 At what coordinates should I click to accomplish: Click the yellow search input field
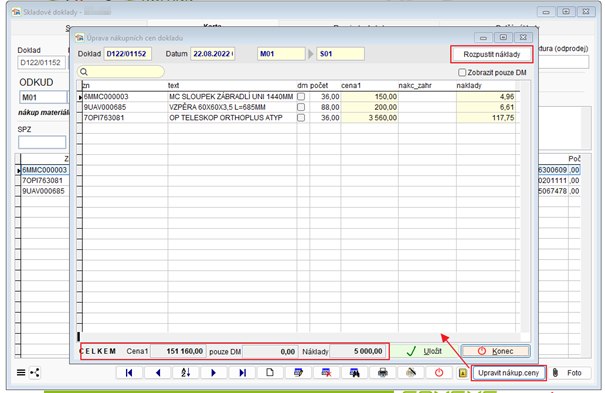pyautogui.click(x=121, y=72)
